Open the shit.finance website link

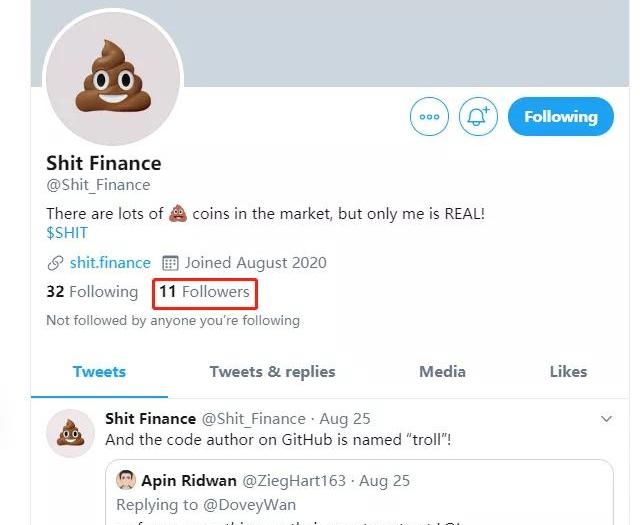[110, 262]
